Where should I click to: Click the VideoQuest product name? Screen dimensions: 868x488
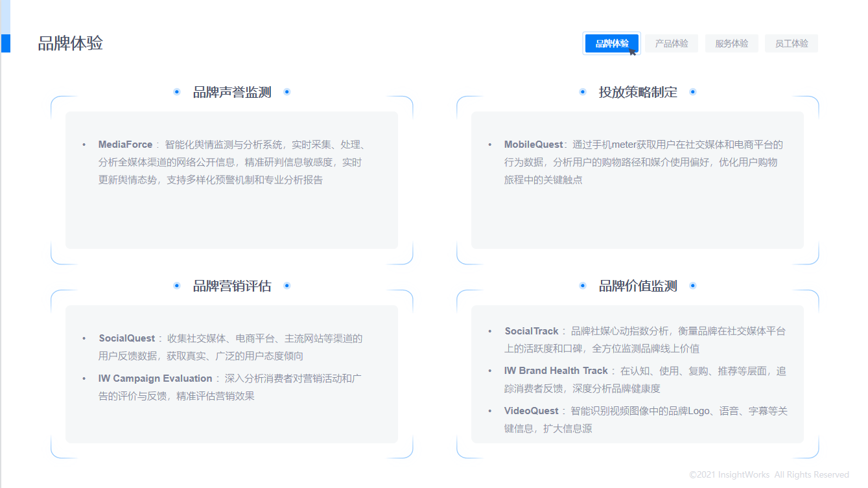532,411
